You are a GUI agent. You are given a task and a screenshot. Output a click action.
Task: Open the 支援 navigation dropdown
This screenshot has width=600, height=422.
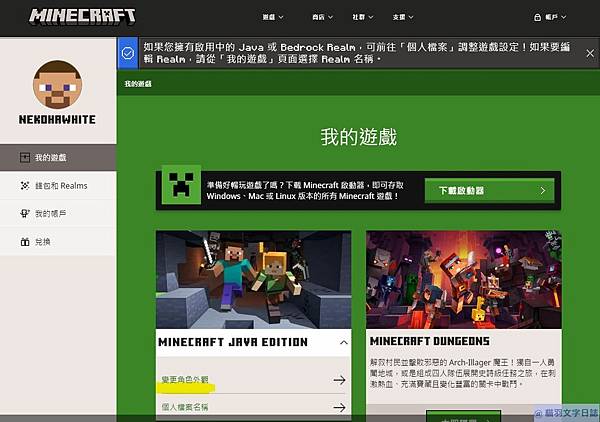403,17
